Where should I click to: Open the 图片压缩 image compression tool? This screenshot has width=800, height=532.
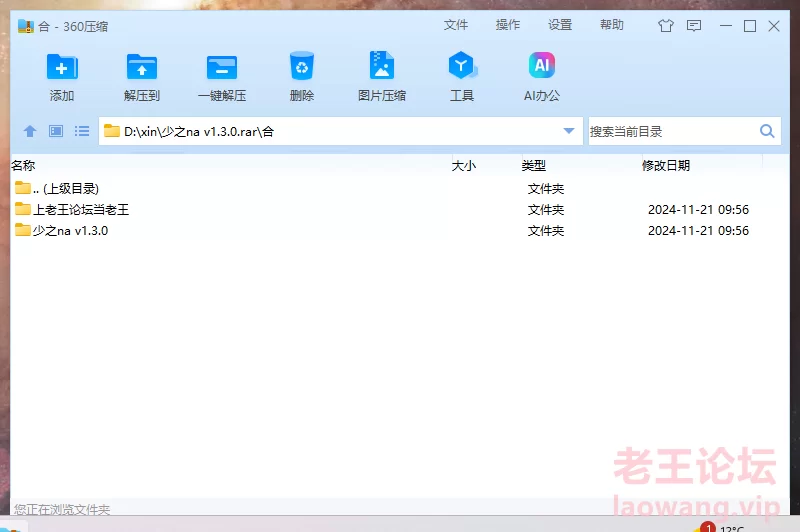pos(382,65)
